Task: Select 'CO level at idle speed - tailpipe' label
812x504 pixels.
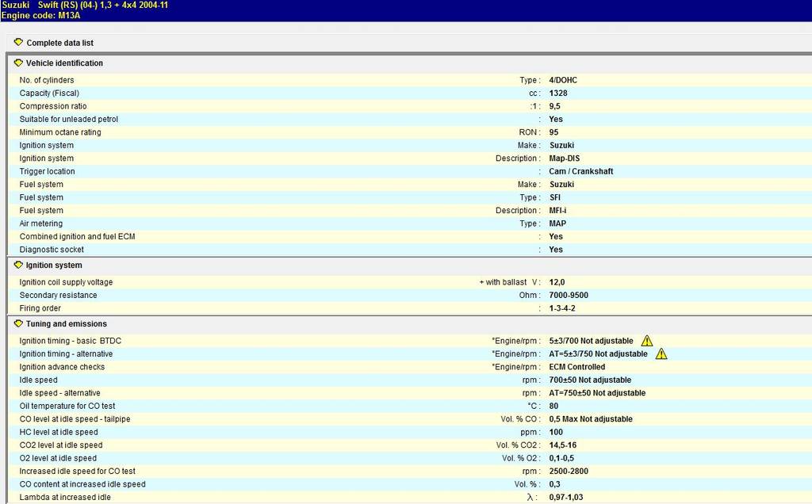Action: [x=75, y=419]
